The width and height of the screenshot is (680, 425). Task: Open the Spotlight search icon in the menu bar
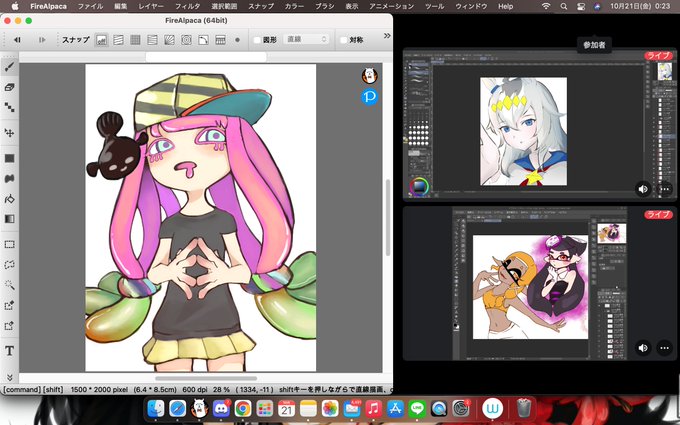coord(563,6)
